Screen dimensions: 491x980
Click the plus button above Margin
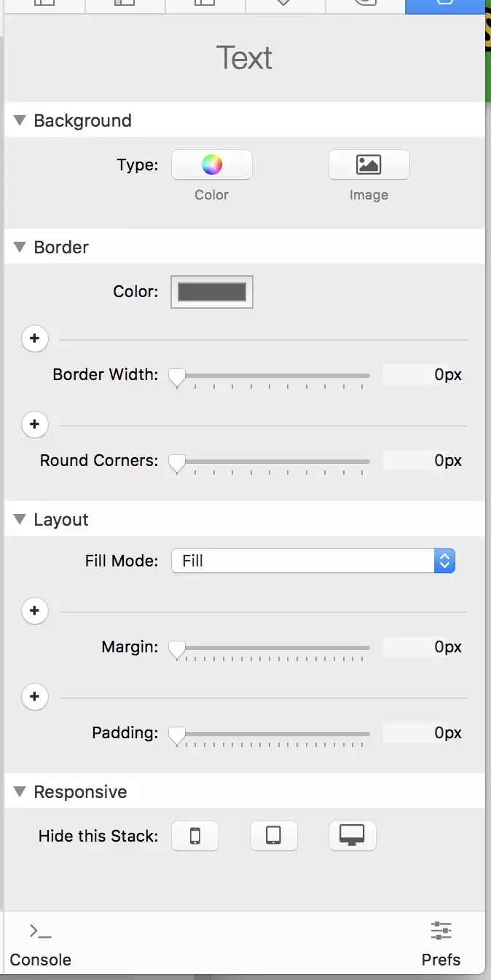pos(35,611)
